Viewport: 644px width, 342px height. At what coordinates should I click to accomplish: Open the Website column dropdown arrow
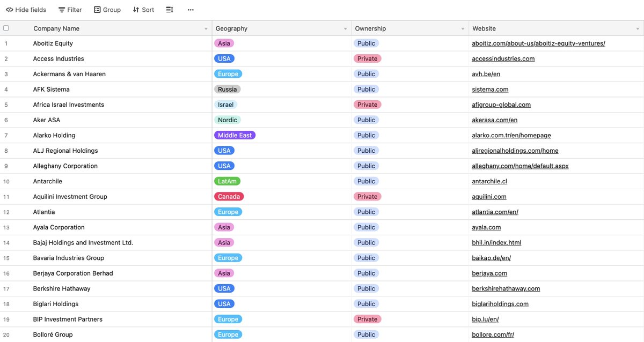point(638,28)
